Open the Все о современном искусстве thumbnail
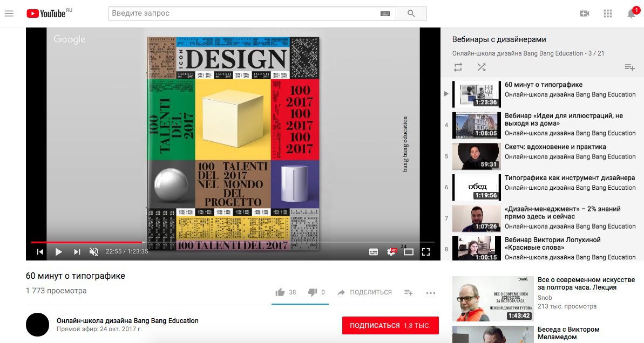Viewport: 644px width, 343px height. tap(493, 299)
